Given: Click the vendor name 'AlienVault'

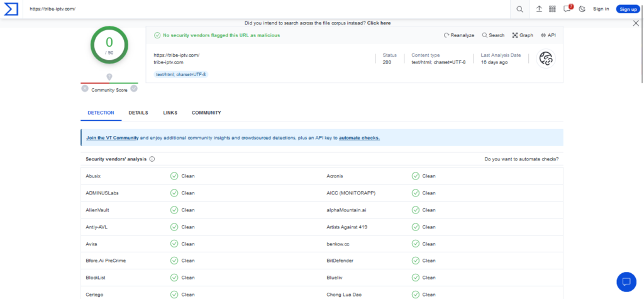Looking at the screenshot, I should tap(97, 210).
